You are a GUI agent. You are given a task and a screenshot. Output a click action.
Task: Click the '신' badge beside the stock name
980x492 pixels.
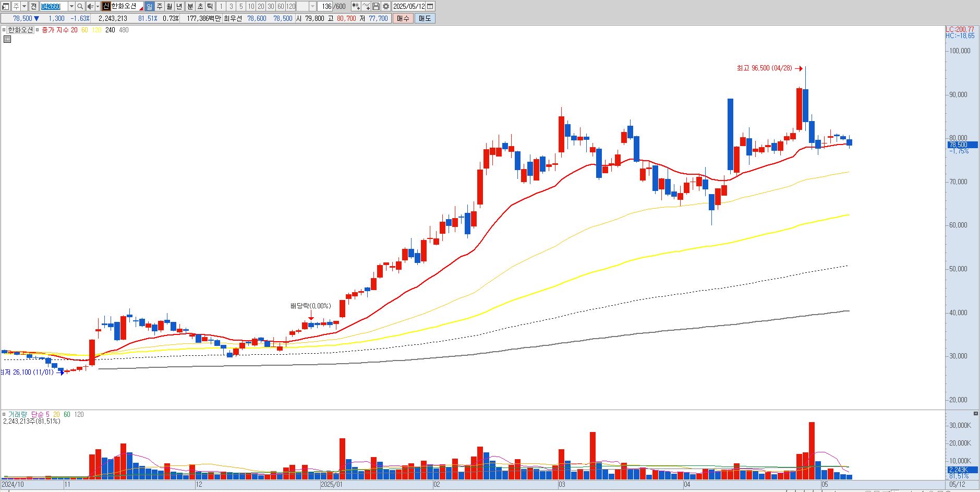106,6
